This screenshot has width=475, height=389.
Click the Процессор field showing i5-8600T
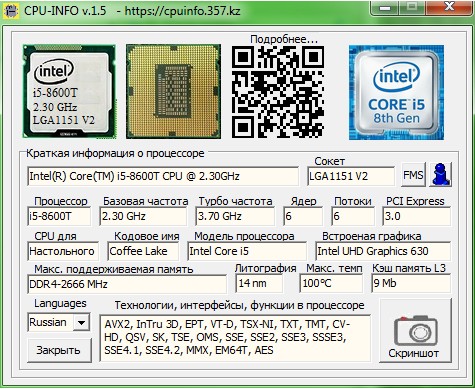tap(59, 216)
